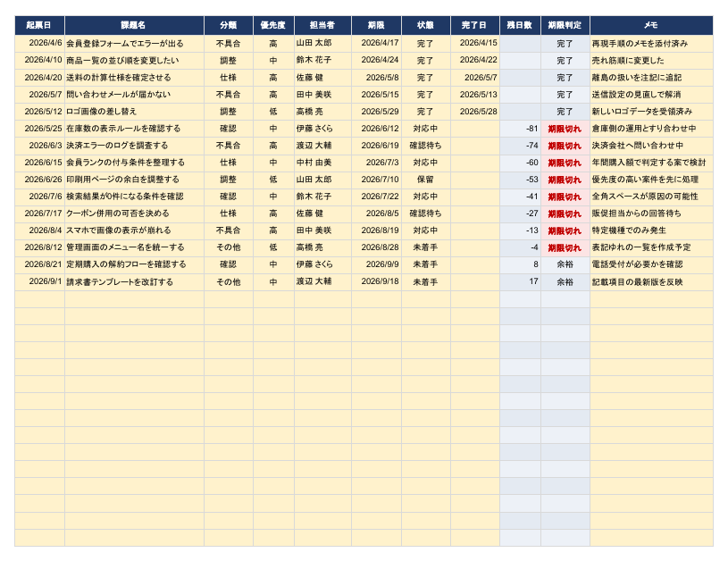
Task: Select 起票日 cell 2026/9/1
Action: [39, 282]
